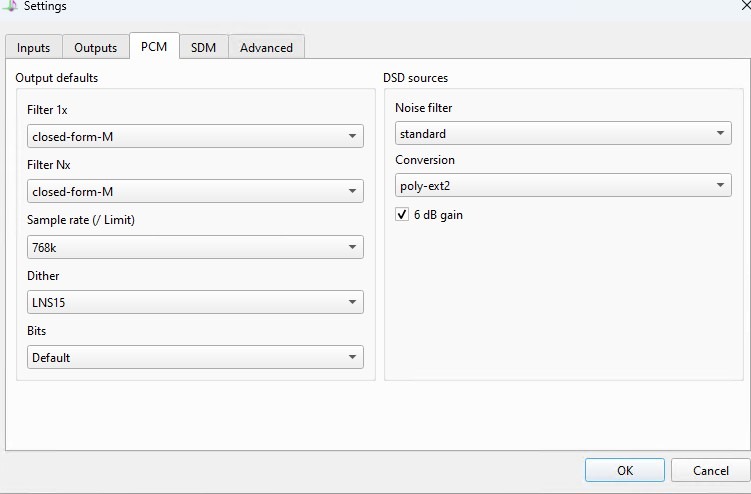Toggle the 6 dB gain checkbox
The image size is (751, 494).
point(402,214)
